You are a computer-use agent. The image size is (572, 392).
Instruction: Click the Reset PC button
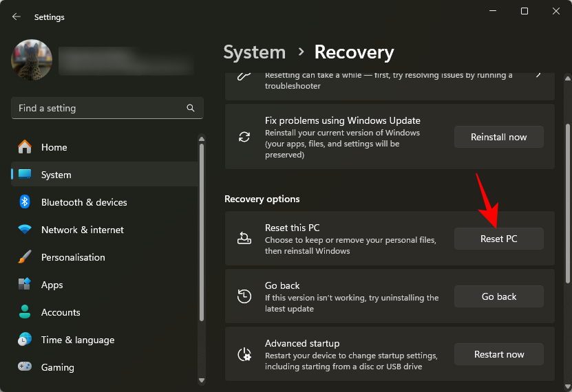coord(498,239)
